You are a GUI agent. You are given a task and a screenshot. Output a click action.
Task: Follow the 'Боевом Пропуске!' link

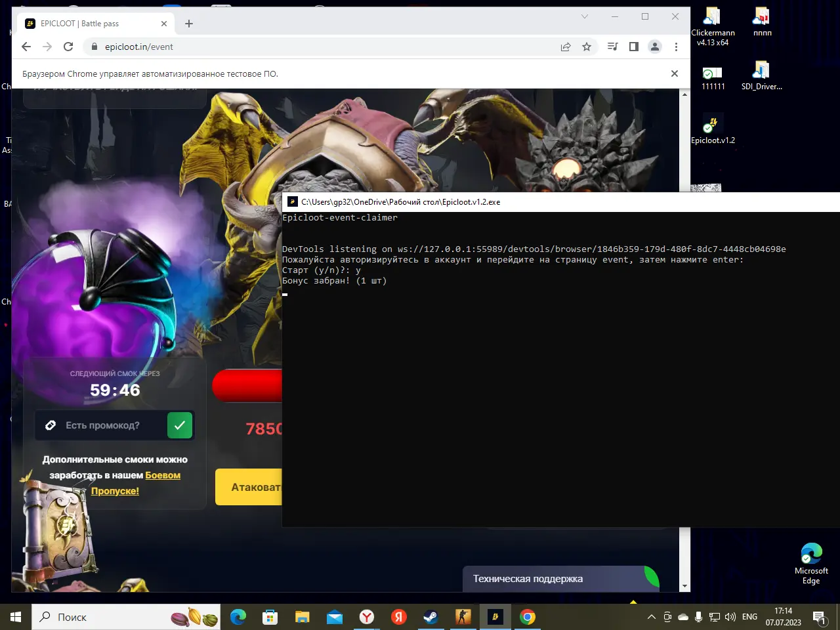pyautogui.click(x=136, y=483)
